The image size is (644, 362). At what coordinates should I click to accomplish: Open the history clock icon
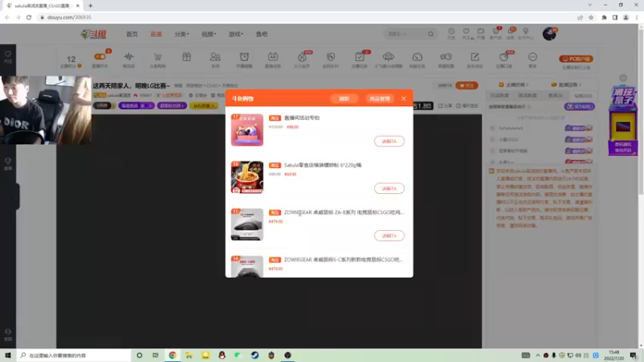tap(451, 33)
